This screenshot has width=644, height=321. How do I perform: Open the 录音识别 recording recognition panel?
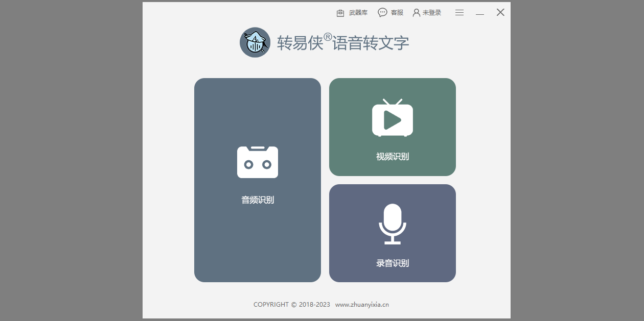click(x=393, y=233)
